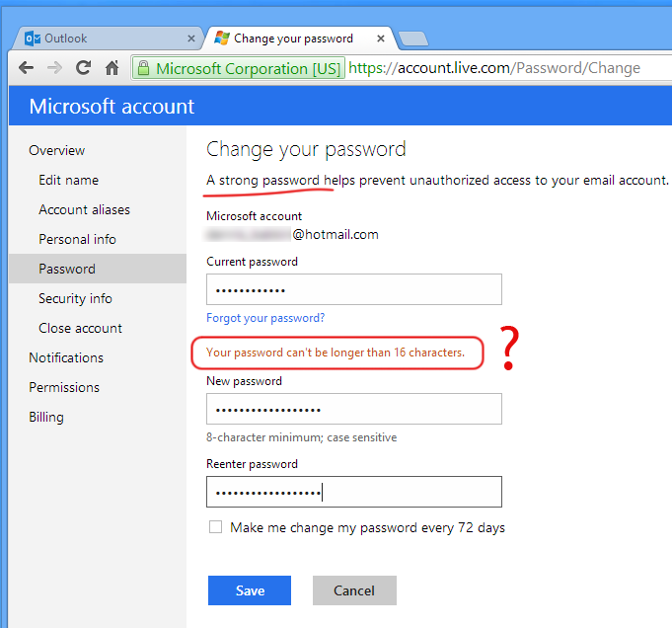Open a new browser tab

coord(412,39)
